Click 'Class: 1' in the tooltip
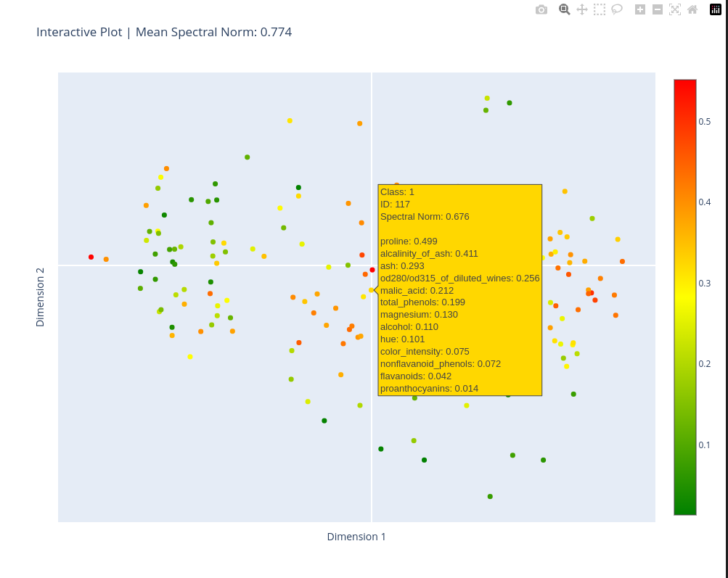 point(397,192)
